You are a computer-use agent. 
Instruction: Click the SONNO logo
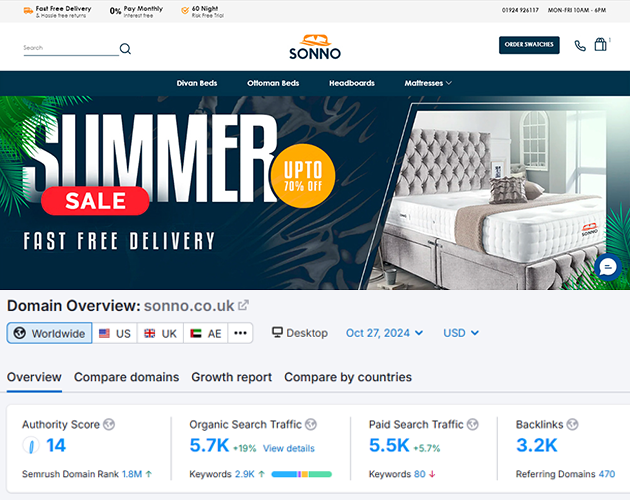[x=315, y=47]
